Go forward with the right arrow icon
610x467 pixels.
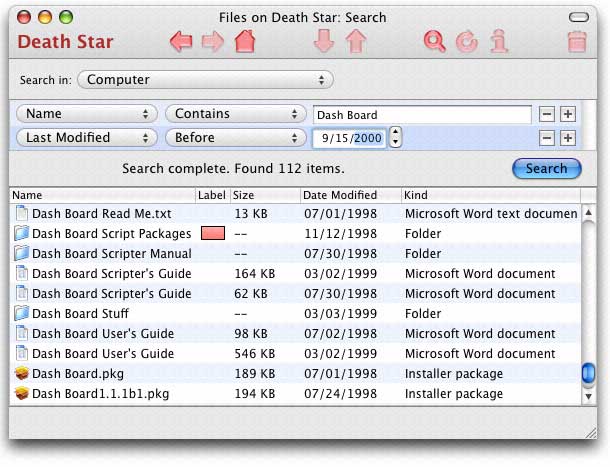click(213, 41)
